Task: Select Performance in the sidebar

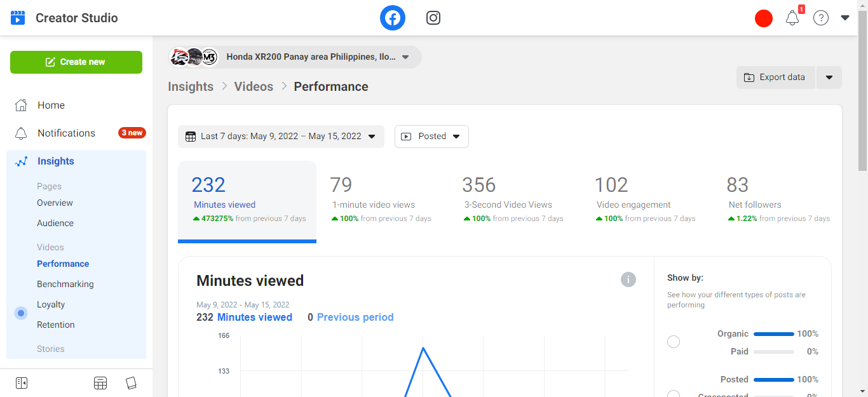Action: point(63,264)
